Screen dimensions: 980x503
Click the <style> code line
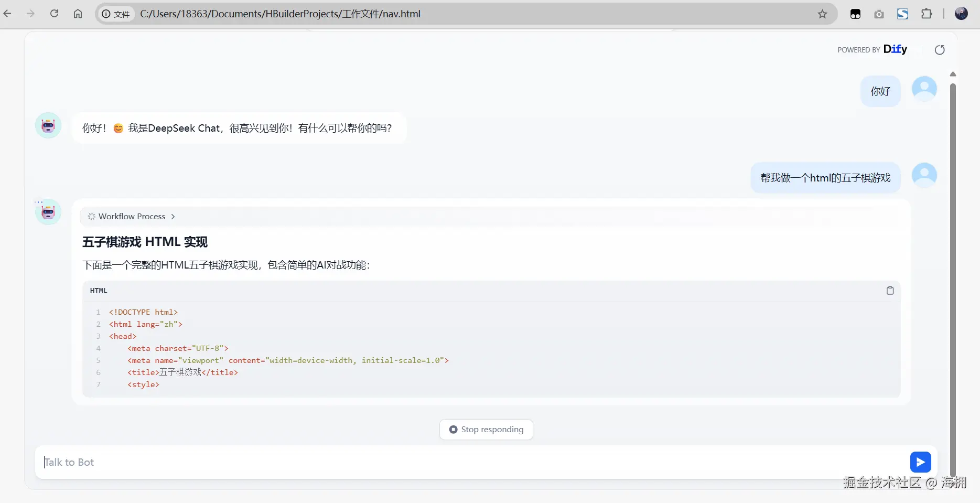[143, 384]
